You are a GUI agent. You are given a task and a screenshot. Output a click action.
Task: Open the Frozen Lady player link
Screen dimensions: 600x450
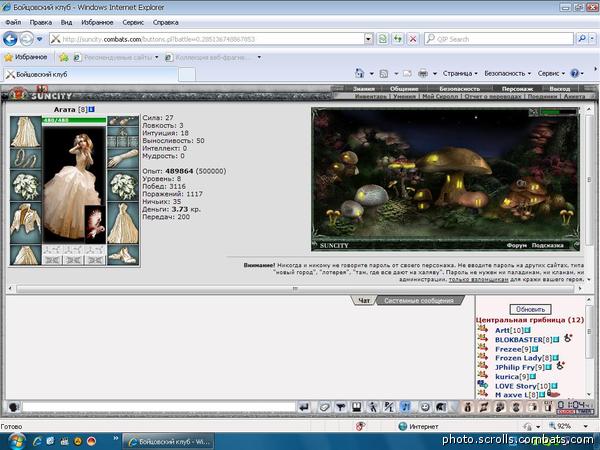518,358
